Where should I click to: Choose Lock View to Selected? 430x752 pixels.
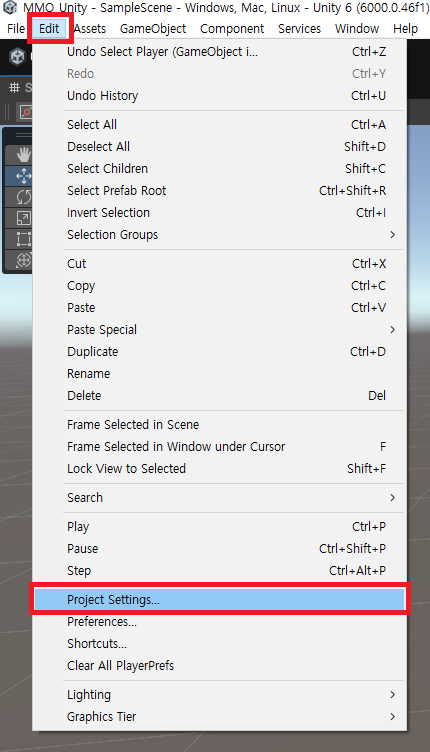pos(220,469)
